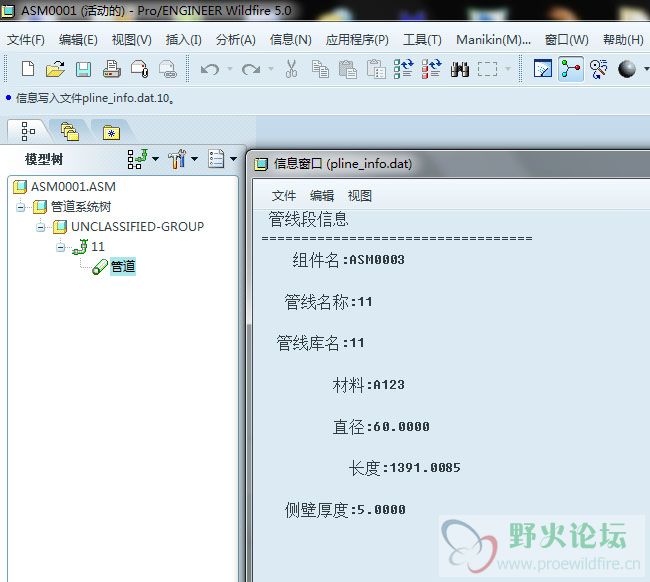Paste special toolbar icon
650x582 pixels.
point(376,69)
